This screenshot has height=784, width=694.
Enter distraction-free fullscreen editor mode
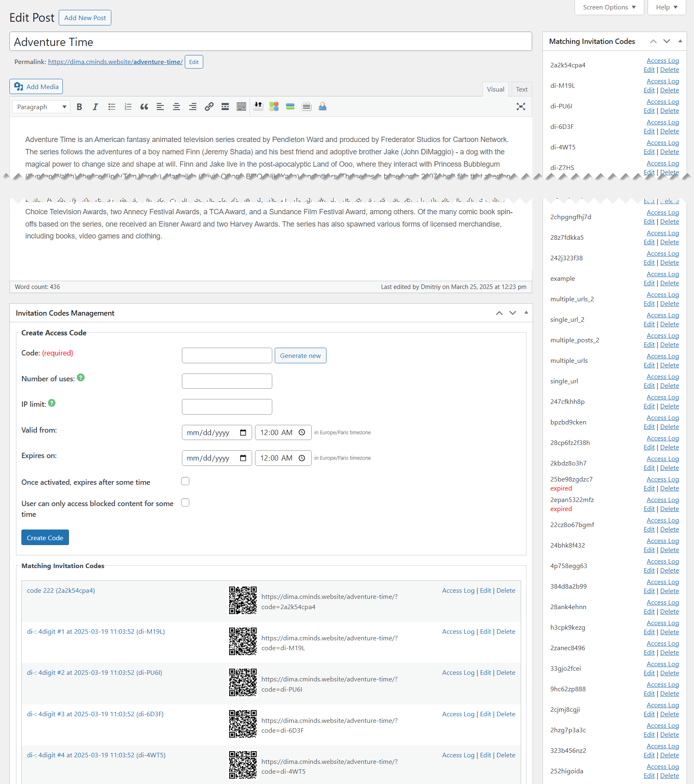(x=521, y=107)
